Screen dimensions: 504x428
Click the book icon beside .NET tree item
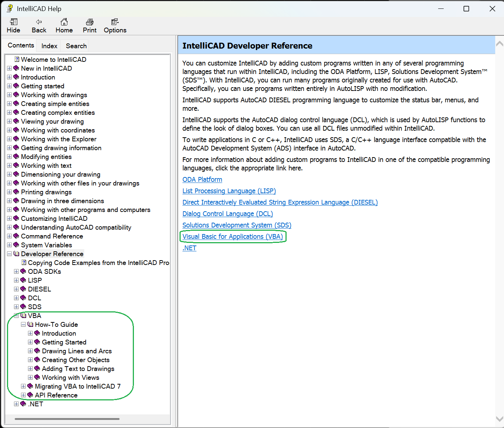(23, 404)
